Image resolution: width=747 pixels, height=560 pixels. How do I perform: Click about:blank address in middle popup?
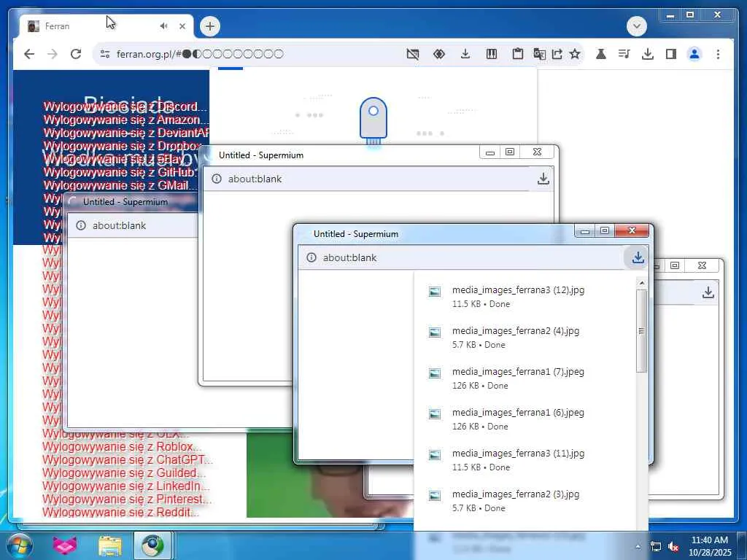pos(255,179)
